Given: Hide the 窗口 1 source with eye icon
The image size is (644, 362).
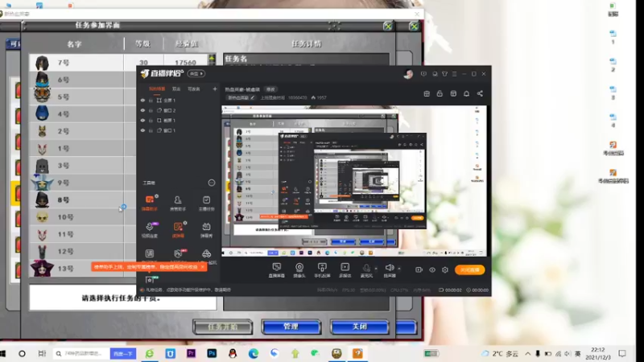Looking at the screenshot, I should pos(142,130).
